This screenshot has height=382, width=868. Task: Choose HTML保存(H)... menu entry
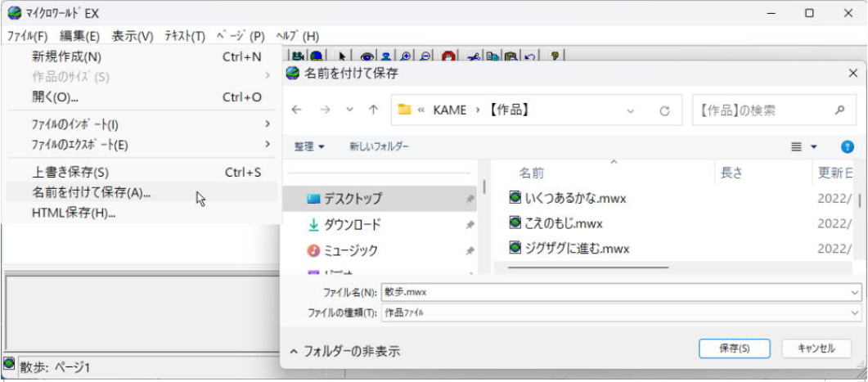(142, 213)
